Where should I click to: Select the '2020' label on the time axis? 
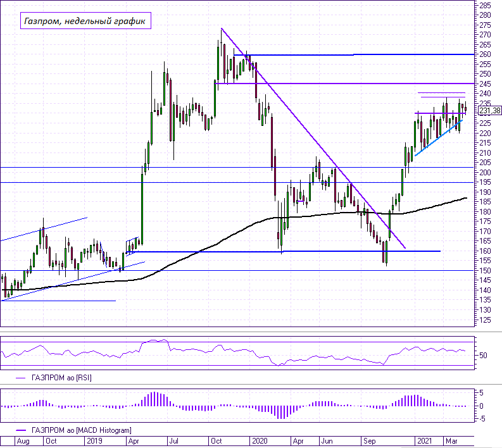[260, 441]
